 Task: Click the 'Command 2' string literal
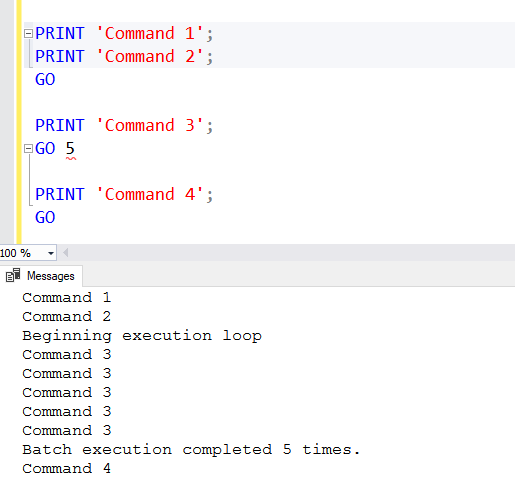[x=150, y=56]
